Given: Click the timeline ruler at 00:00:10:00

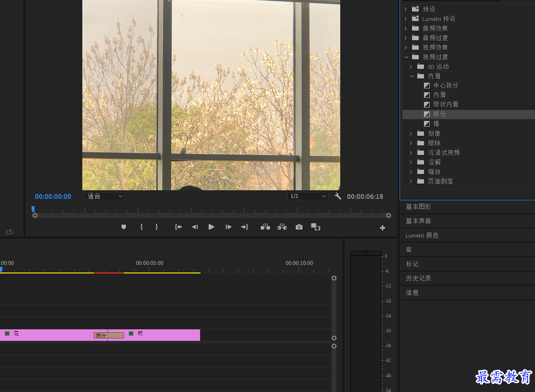Looking at the screenshot, I should (299, 263).
